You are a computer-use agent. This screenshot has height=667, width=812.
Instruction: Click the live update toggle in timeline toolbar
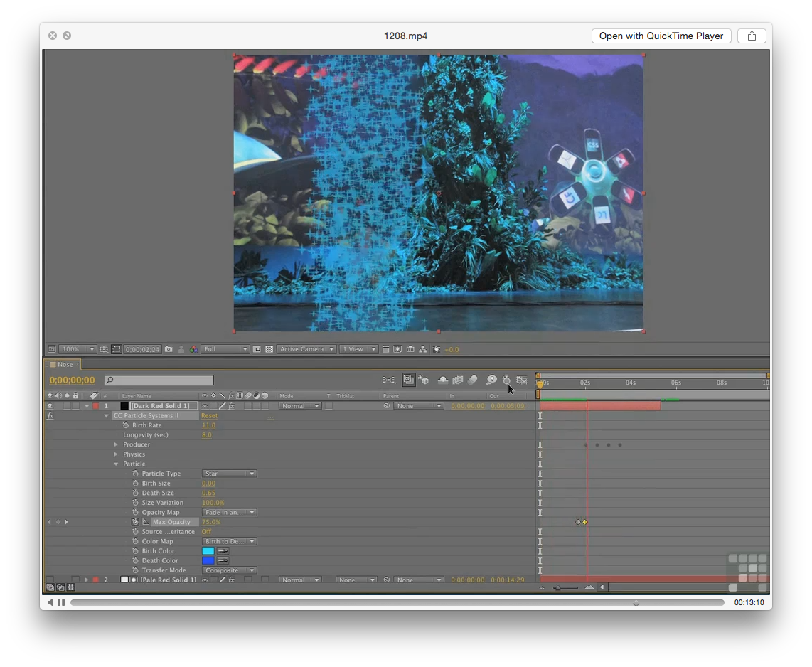(409, 380)
